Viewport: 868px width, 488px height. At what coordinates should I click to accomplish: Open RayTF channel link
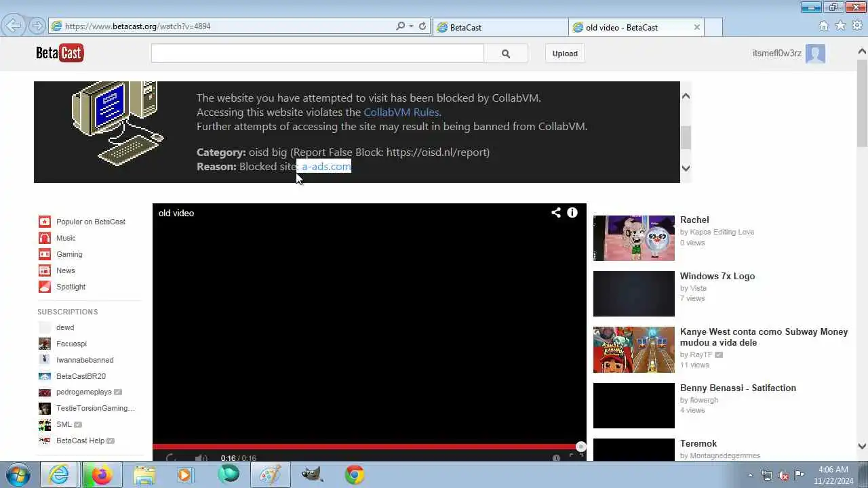(701, 354)
